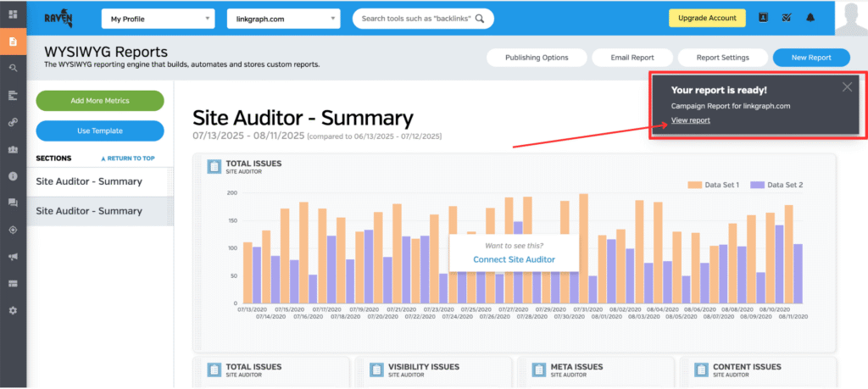
Task: Open the notifications bell icon
Action: click(x=810, y=18)
